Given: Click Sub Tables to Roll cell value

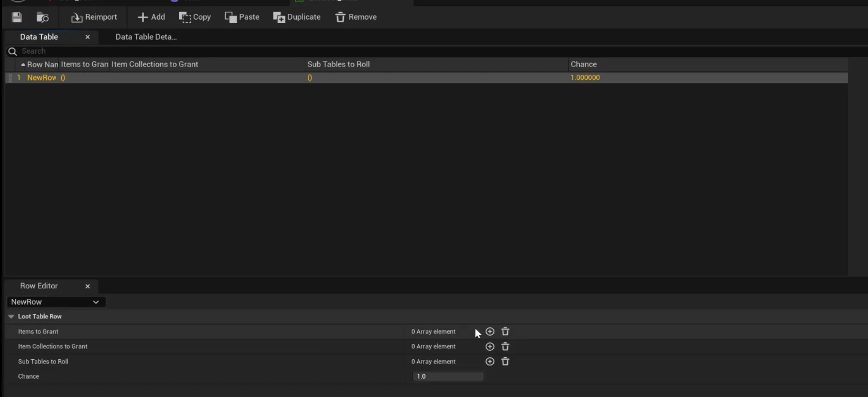Looking at the screenshot, I should (x=310, y=78).
